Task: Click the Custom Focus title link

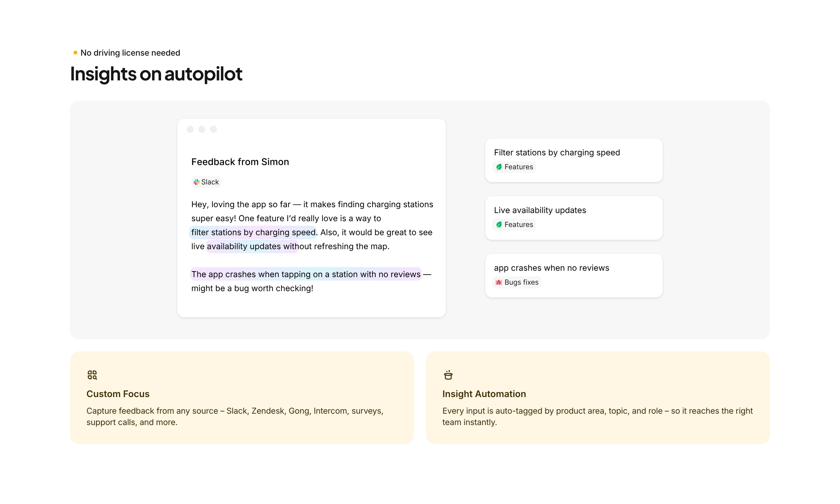Action: coord(118,394)
